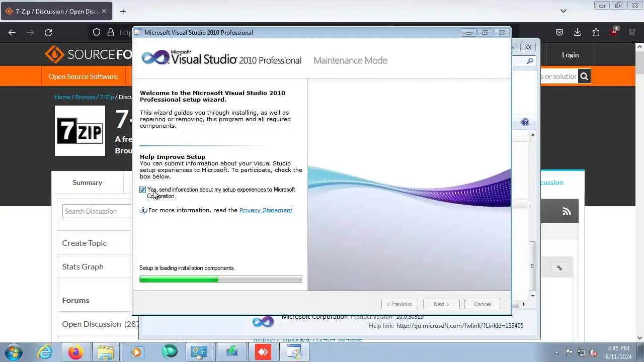Click the Microsoft Corporation infinity icon in background window
644x362 pixels.
263,322
